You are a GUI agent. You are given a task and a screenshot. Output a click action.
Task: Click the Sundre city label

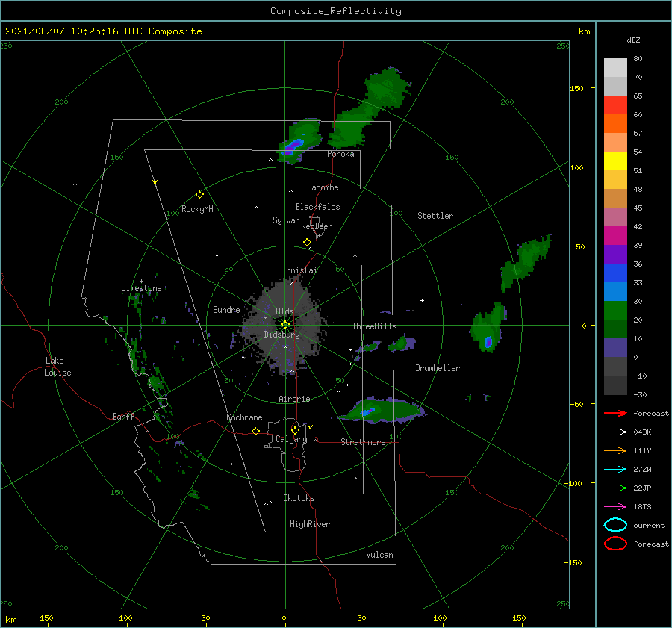tap(226, 309)
